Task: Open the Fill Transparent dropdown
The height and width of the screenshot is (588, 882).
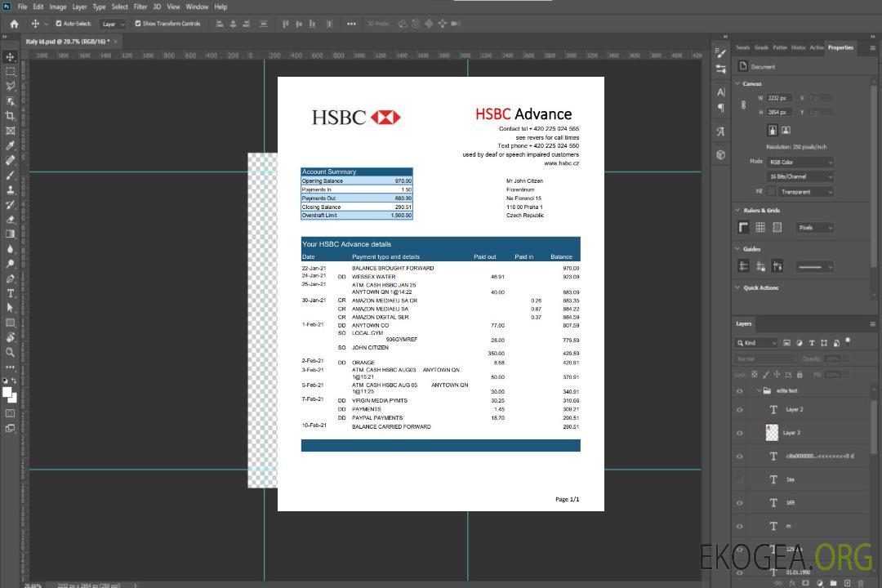Action: tap(806, 192)
